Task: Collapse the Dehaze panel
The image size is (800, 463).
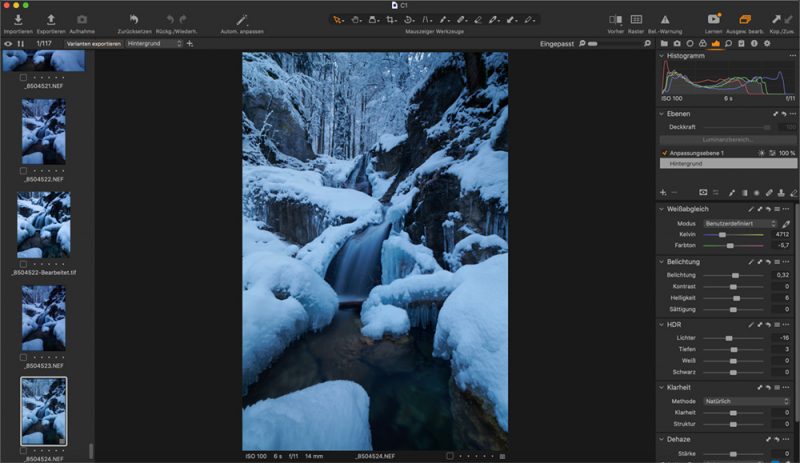Action: coord(662,439)
